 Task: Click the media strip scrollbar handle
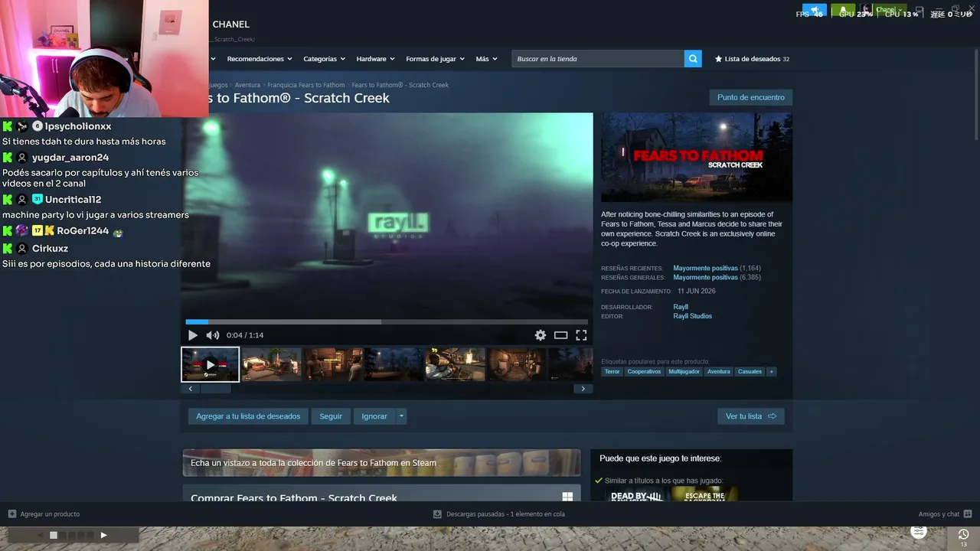pos(215,389)
